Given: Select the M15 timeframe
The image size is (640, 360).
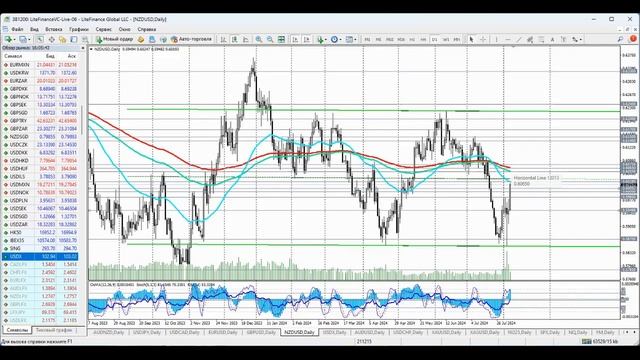Looking at the screenshot, I should pos(390,40).
